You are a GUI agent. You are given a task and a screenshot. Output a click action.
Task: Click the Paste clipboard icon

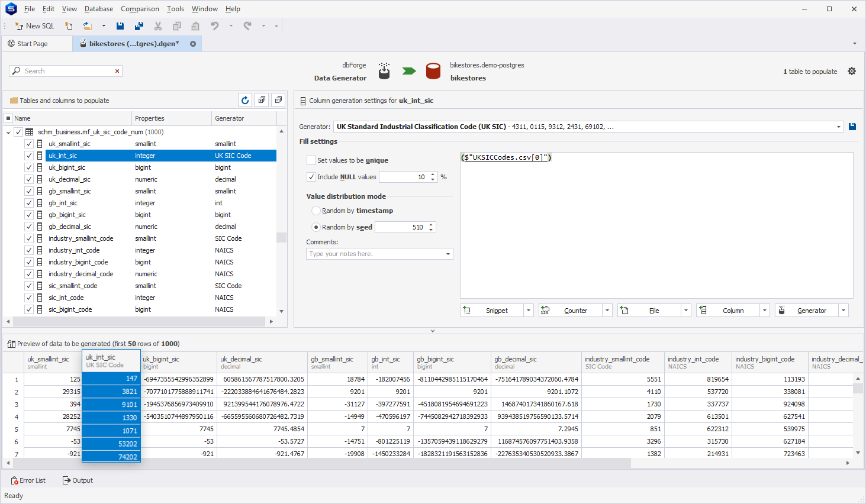pos(195,26)
